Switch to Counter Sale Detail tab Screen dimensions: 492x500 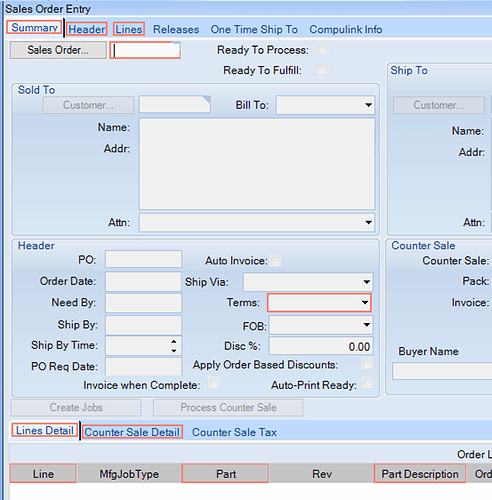[132, 432]
